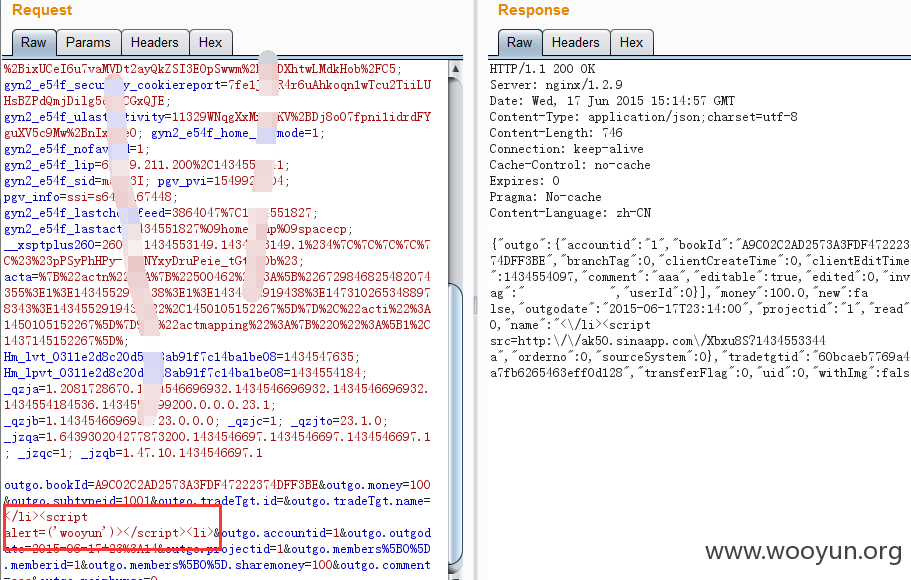Viewport: 911px width, 580px height.
Task: Click the 'Content-Length: 746' header line
Action: tap(556, 133)
